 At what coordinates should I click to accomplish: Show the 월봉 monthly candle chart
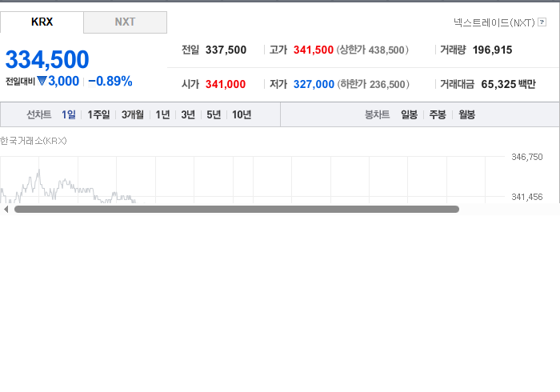click(466, 114)
